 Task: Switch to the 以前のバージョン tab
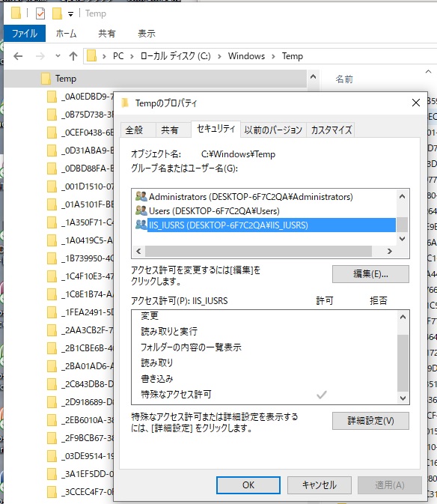tap(273, 130)
